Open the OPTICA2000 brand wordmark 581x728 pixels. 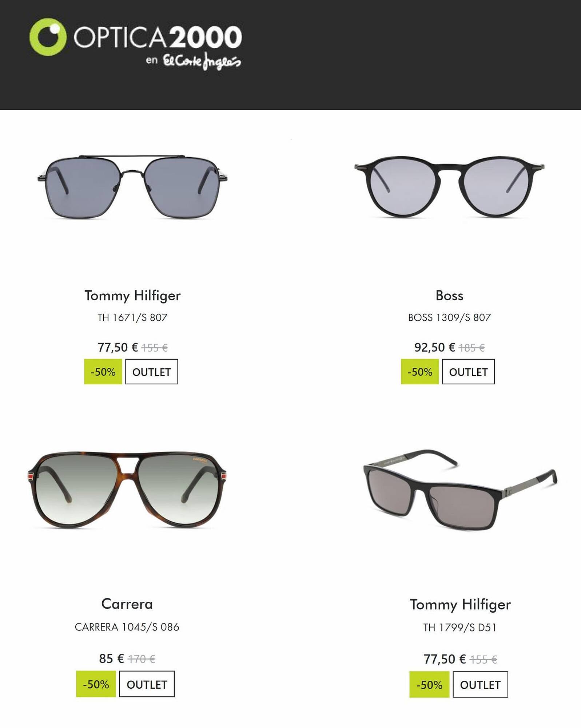coord(158,37)
